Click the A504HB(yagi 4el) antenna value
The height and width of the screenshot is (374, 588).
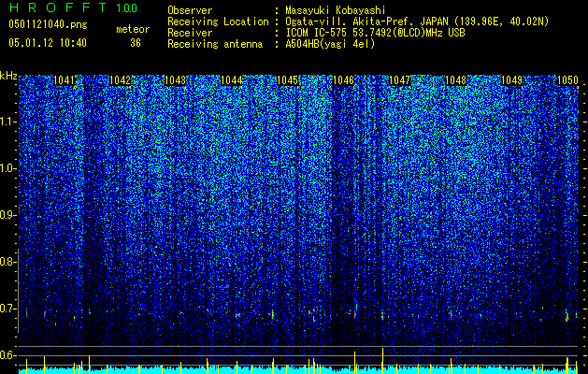330,44
